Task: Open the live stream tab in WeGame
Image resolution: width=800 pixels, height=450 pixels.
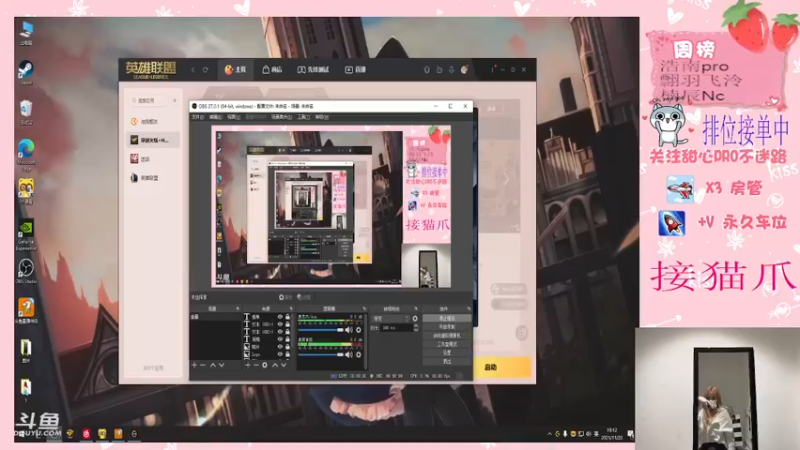Action: (356, 70)
